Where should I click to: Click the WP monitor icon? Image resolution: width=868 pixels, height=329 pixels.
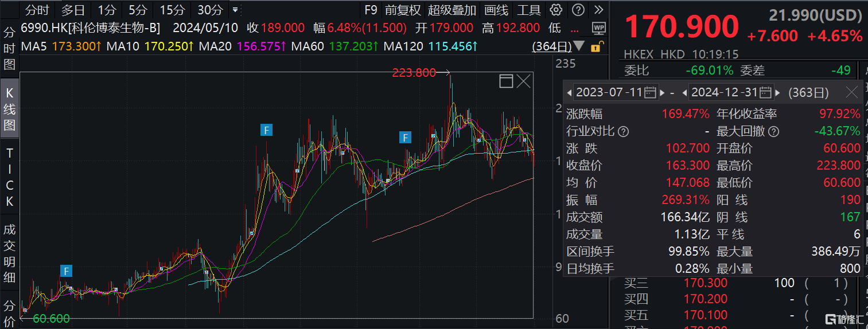[599, 28]
